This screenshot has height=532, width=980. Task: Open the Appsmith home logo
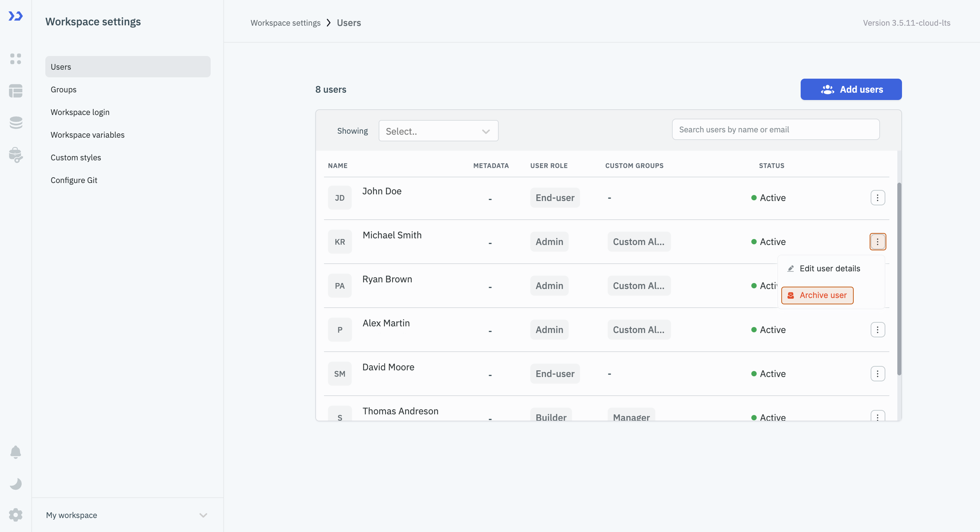(x=16, y=16)
